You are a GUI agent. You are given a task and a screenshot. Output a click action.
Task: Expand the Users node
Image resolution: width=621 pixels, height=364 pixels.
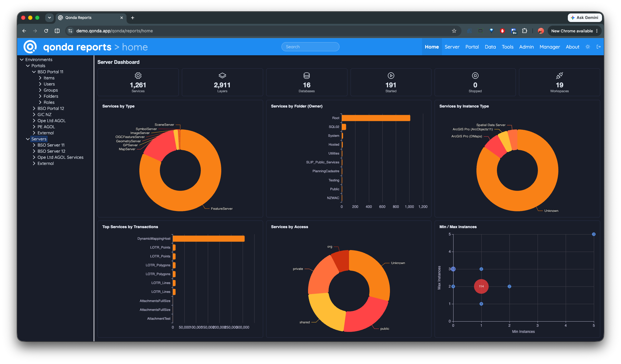(40, 84)
